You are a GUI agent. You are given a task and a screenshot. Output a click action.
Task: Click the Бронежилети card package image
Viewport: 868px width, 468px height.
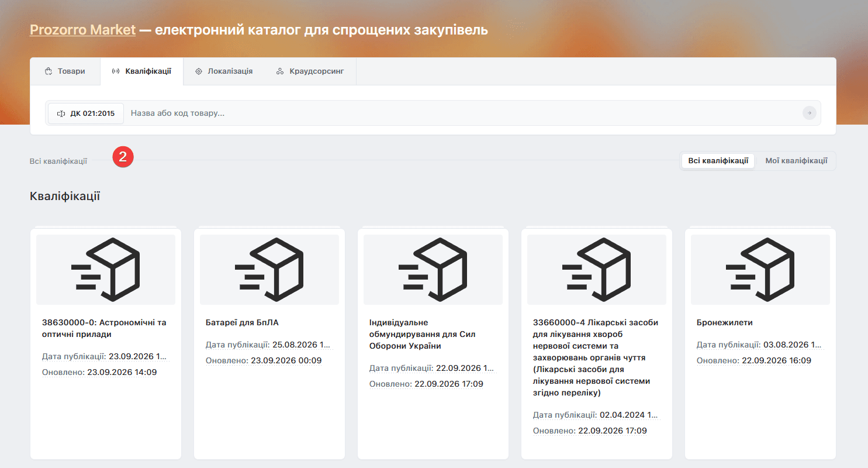click(760, 270)
